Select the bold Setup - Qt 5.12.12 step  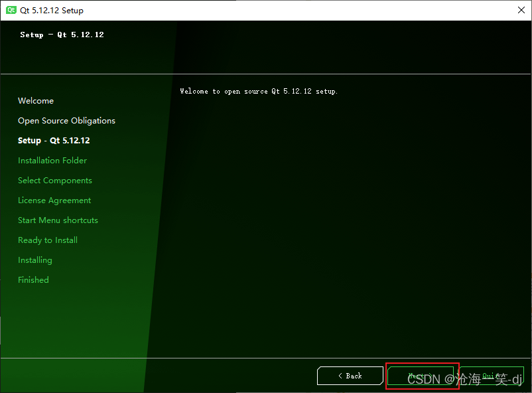(x=55, y=140)
